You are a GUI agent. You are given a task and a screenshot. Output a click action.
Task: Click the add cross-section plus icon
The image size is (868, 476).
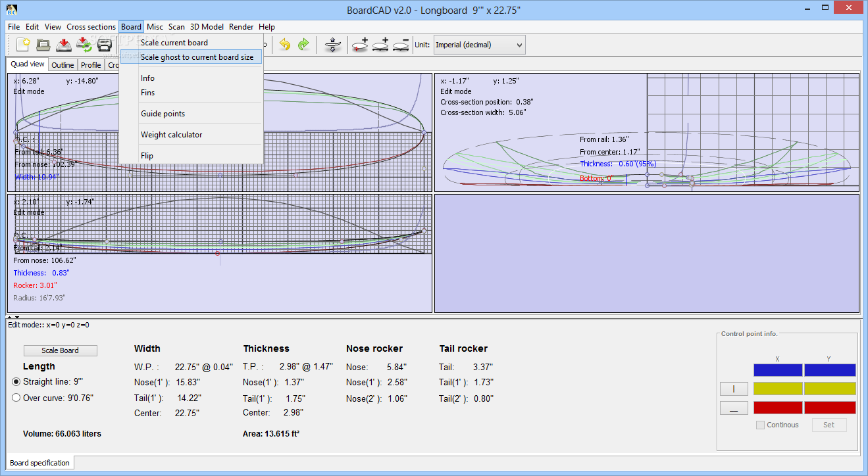(x=380, y=45)
